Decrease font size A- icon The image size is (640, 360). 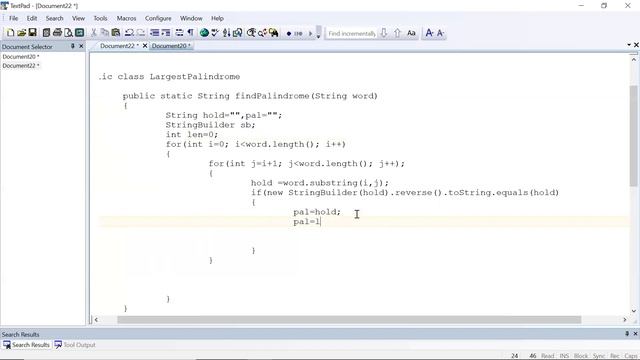click(x=441, y=33)
